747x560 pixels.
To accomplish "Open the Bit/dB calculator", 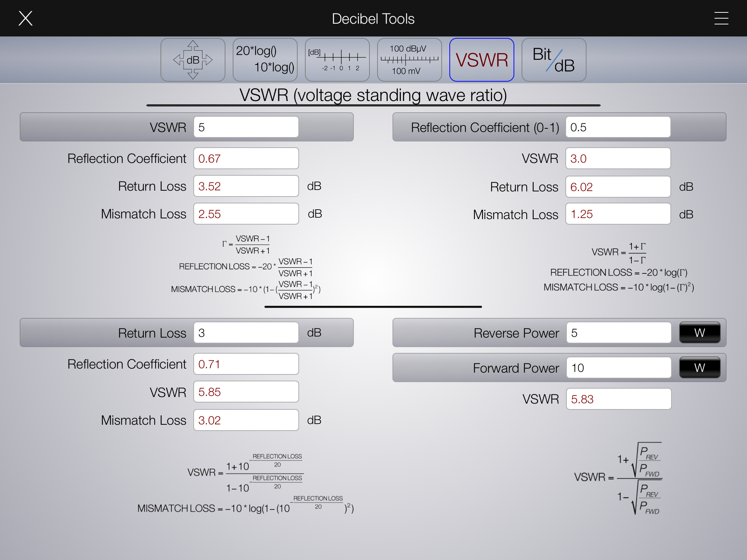I will point(554,60).
